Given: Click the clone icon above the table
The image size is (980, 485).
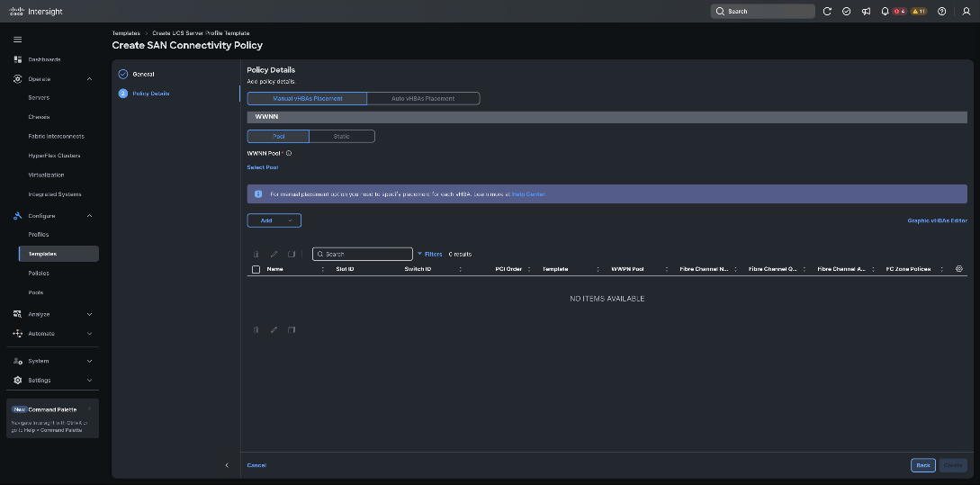Looking at the screenshot, I should tap(292, 255).
